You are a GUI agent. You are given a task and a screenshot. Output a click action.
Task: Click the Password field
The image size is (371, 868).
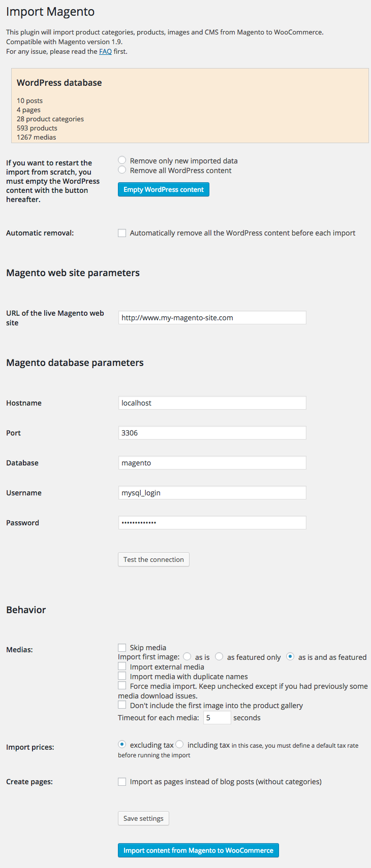pyautogui.click(x=212, y=523)
